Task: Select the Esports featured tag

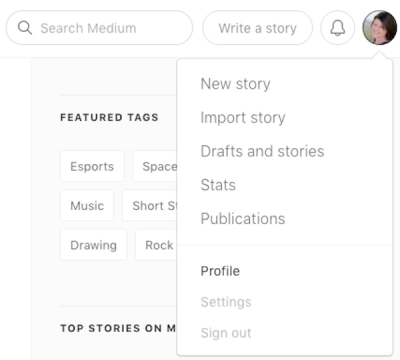Action: [x=92, y=166]
